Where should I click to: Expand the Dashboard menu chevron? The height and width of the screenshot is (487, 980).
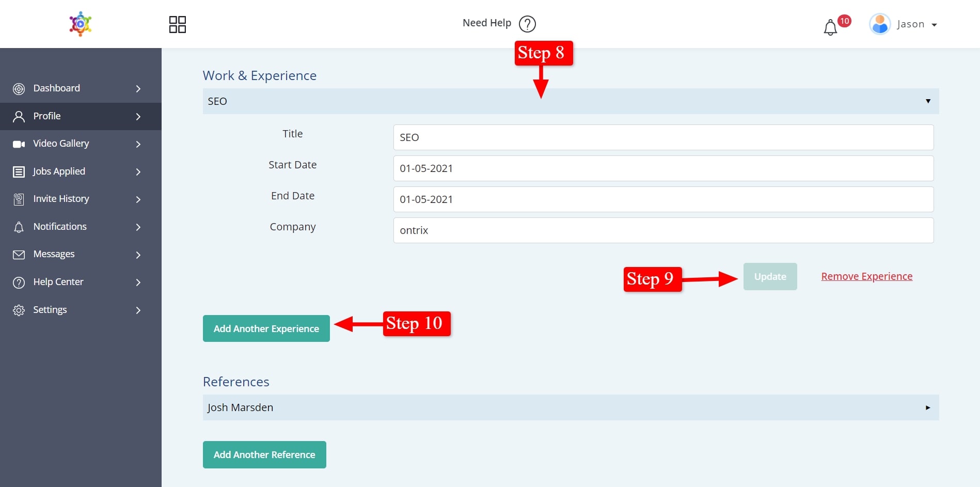pos(138,89)
